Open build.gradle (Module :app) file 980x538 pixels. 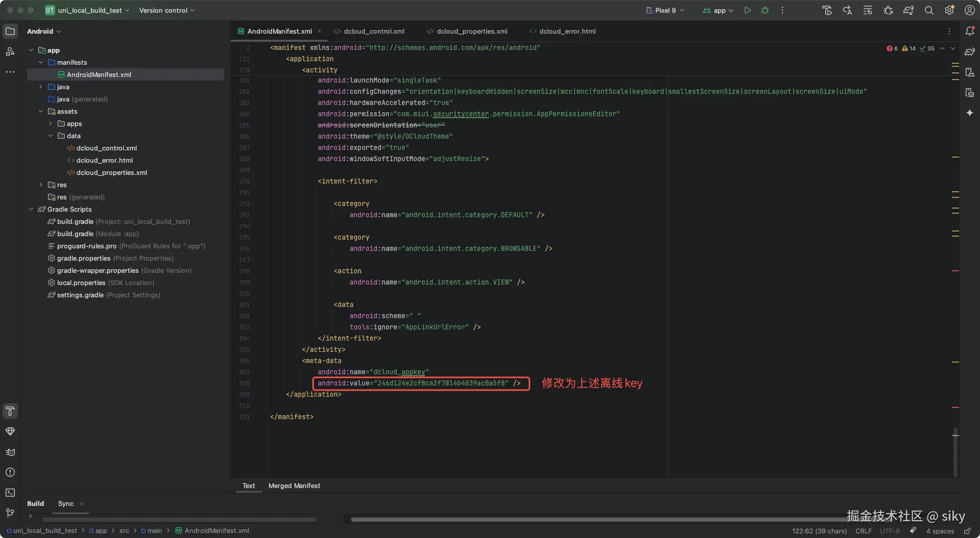75,234
